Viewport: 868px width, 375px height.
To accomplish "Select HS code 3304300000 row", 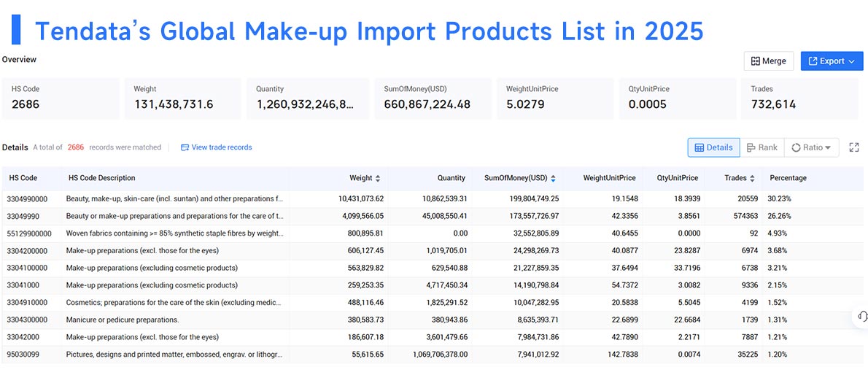I will [433, 320].
